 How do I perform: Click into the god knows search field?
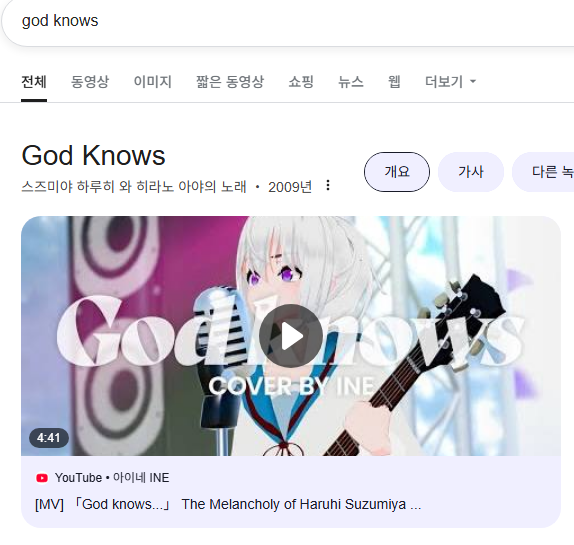289,21
